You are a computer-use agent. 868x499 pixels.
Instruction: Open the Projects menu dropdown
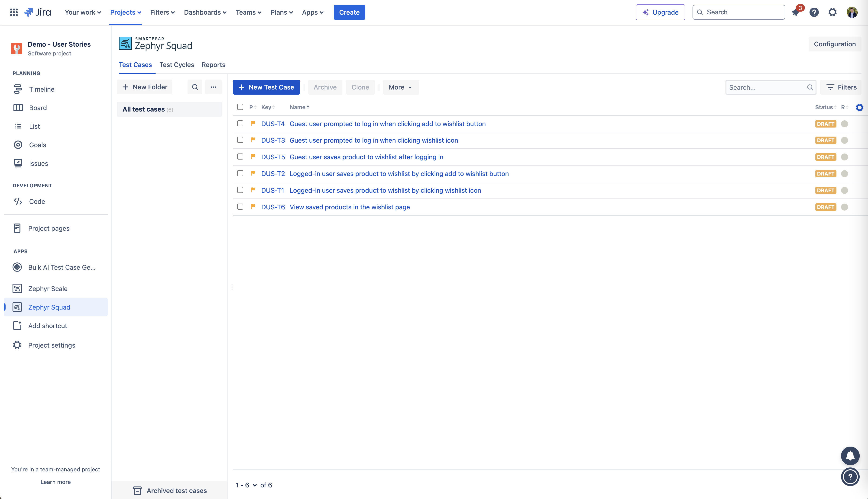126,12
